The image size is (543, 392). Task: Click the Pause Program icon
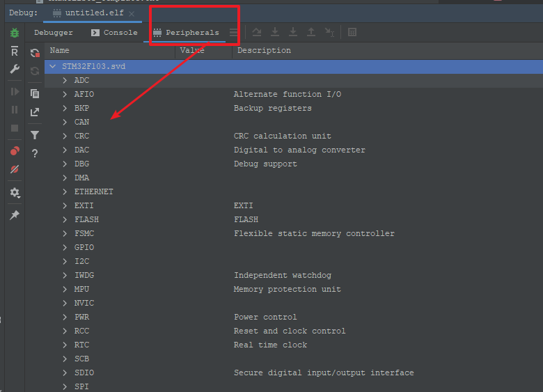coord(15,110)
